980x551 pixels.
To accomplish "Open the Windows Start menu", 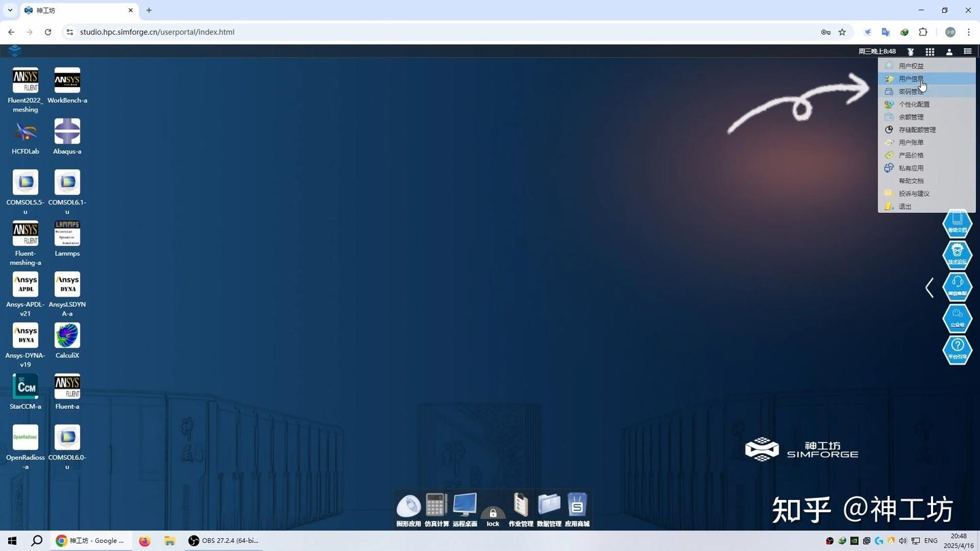I will [x=12, y=541].
